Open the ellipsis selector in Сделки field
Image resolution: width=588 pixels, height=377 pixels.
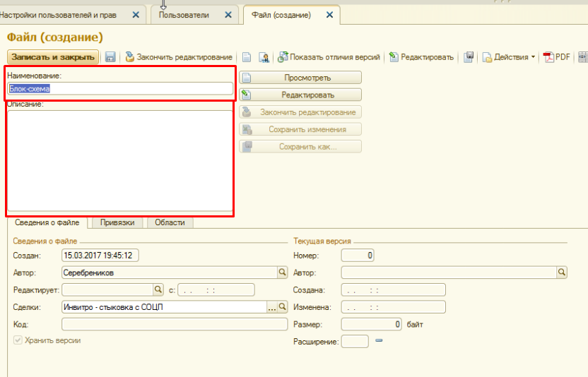point(271,307)
